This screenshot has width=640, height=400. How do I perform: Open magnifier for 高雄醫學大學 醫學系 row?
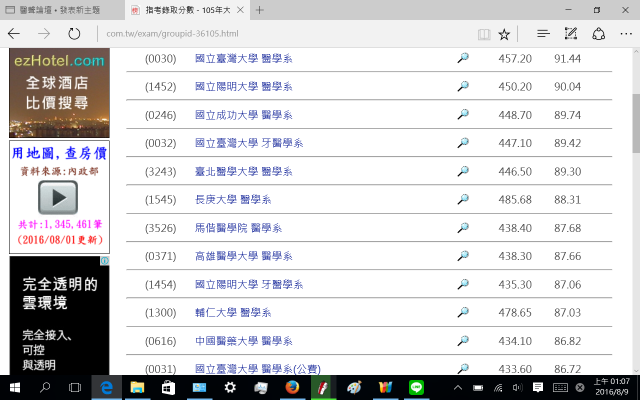click(463, 256)
